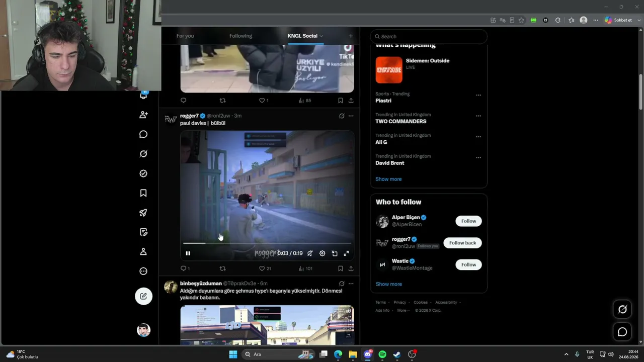The width and height of the screenshot is (644, 362).
Task: Open more options for TWO COMMANDERS trend
Action: tap(478, 116)
